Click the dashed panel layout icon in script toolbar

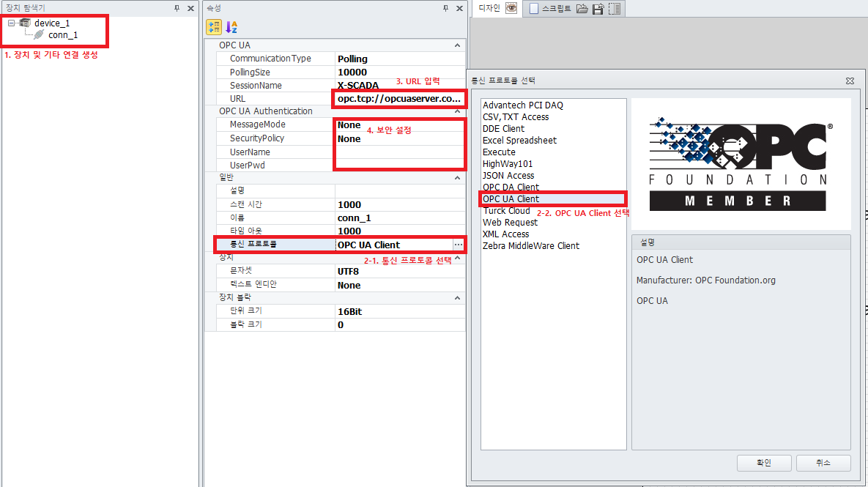coord(615,8)
